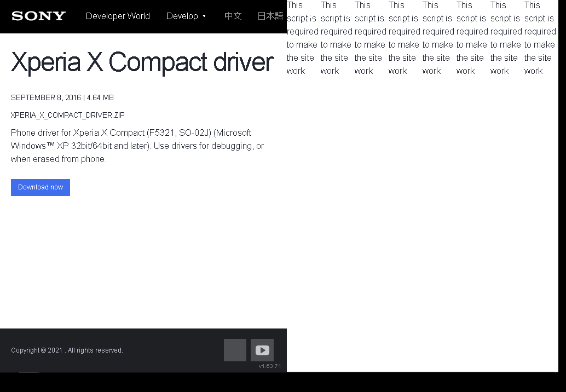Open the Developer World link
566x392 pixels.
pyautogui.click(x=118, y=16)
